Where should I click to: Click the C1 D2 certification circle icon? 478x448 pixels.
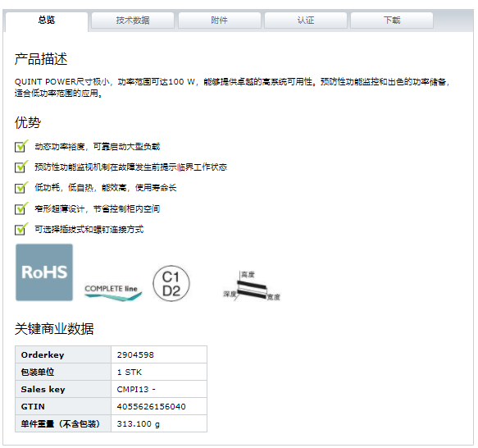pos(171,284)
